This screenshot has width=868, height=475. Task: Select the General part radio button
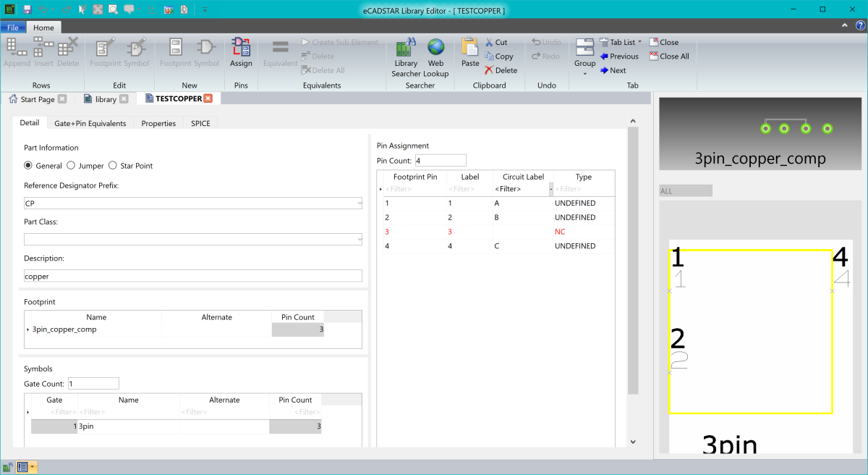[28, 165]
